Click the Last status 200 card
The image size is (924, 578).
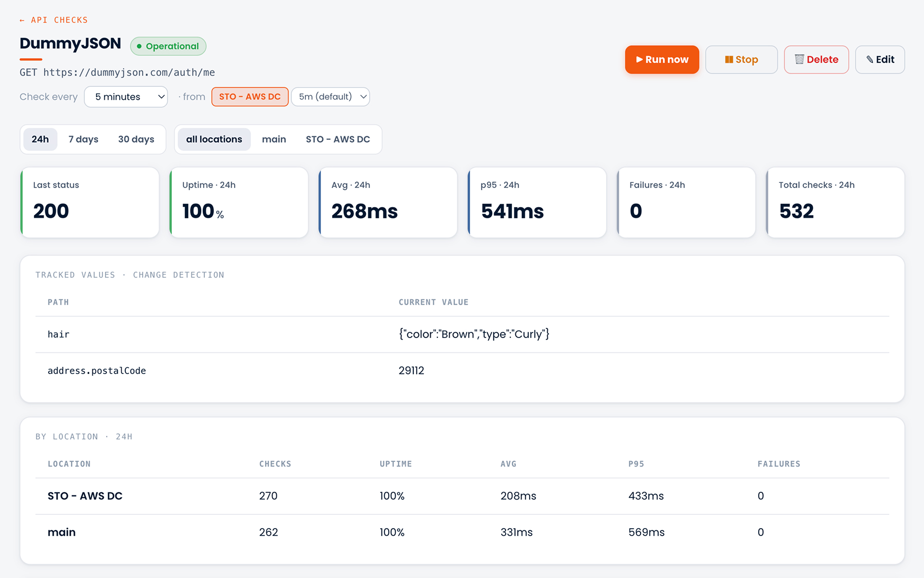[90, 202]
